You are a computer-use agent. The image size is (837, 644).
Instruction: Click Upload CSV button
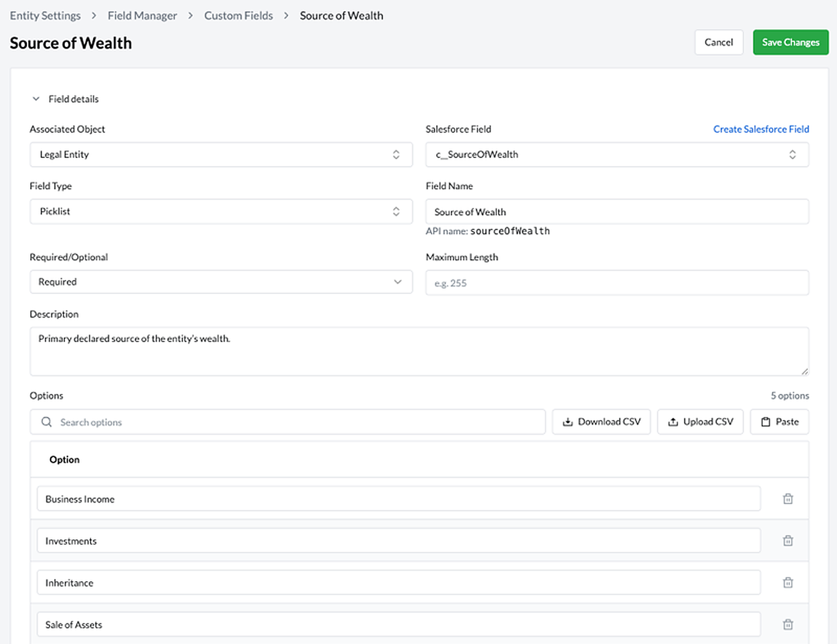(x=700, y=422)
